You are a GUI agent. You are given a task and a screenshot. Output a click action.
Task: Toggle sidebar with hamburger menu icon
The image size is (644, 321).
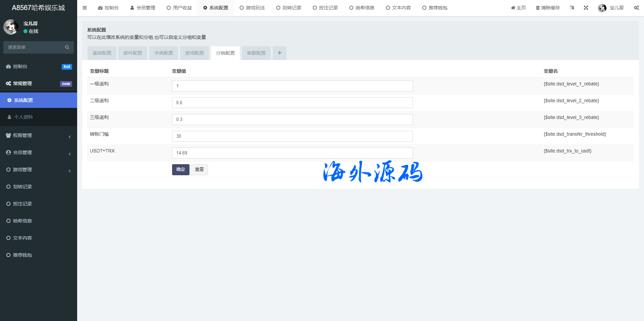click(85, 8)
